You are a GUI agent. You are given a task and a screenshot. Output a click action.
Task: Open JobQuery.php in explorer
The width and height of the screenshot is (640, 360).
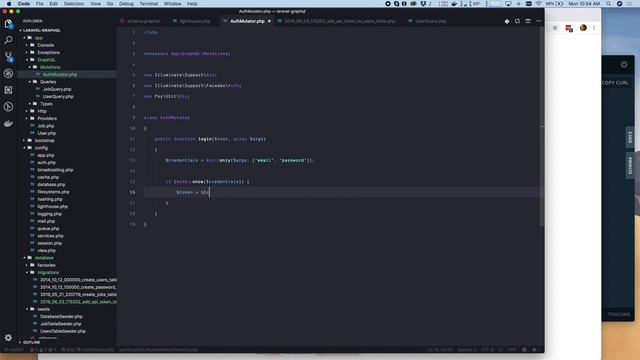tap(57, 89)
